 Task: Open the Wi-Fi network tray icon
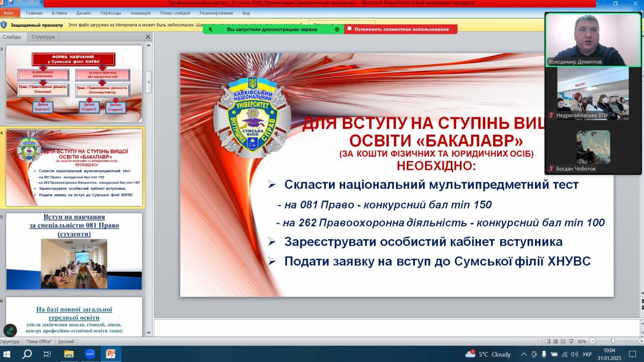[565, 354]
